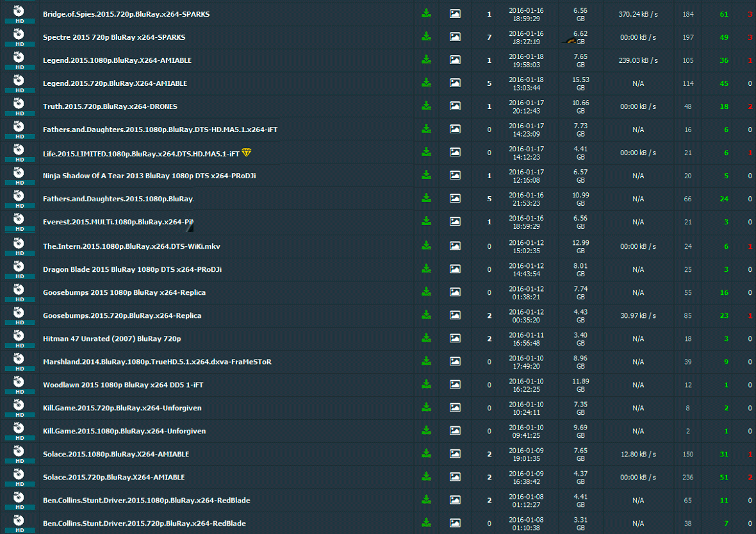Screen dimensions: 756x534
Task: Click seeders count 51 on Solace.2015.720p row
Action: point(724,477)
